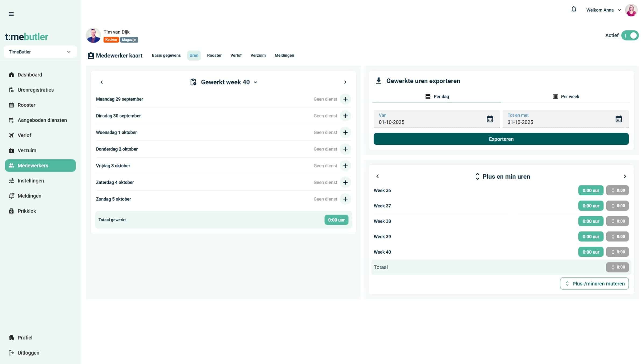
Task: Click Plus-/minuren muteren button
Action: [594, 284]
